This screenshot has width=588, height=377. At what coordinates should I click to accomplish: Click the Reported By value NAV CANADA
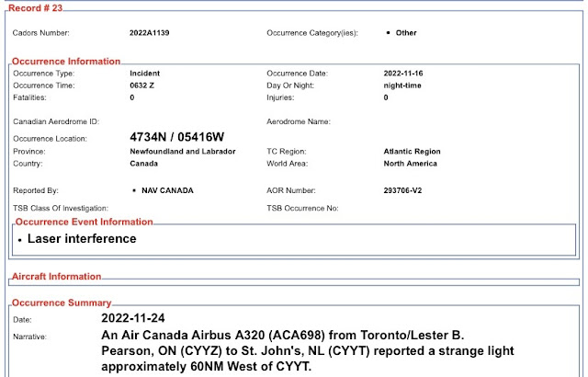[166, 190]
